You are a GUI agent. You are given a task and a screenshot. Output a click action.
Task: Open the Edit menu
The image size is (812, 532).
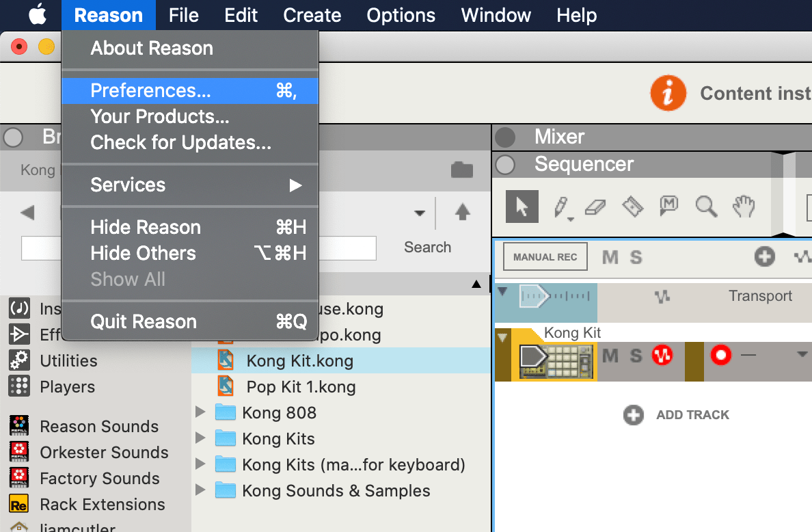241,15
